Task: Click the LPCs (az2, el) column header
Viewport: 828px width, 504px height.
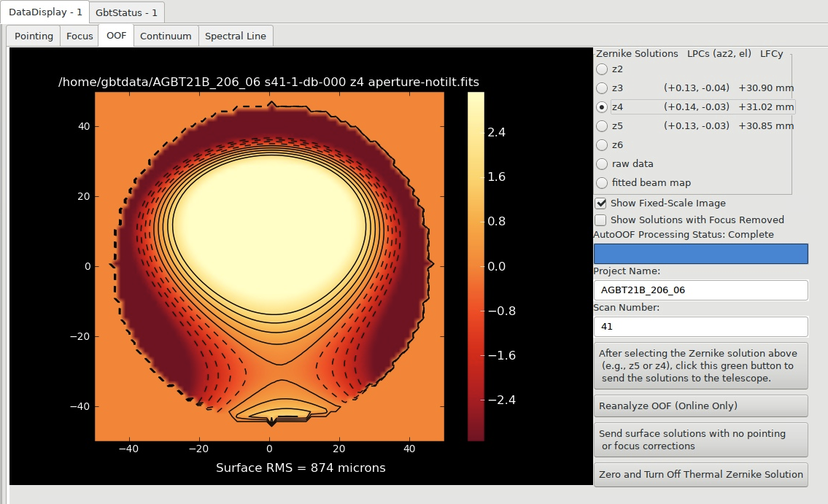Action: pyautogui.click(x=719, y=54)
